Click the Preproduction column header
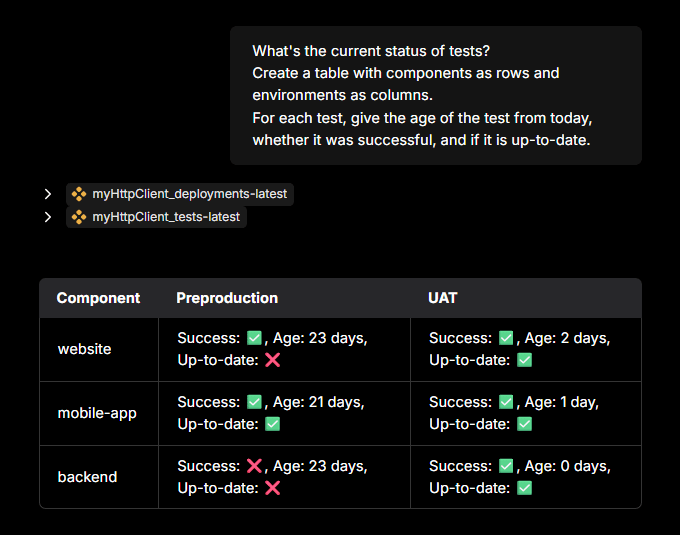This screenshot has height=535, width=680. (227, 298)
